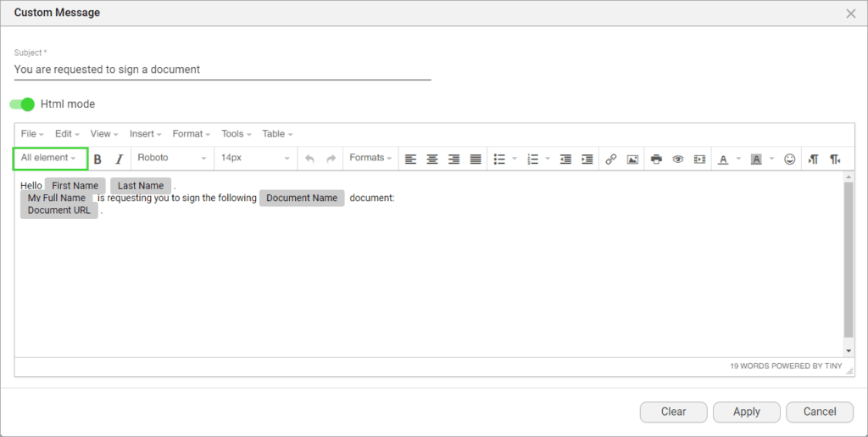Center align the text
Image resolution: width=868 pixels, height=437 pixels.
coord(432,159)
